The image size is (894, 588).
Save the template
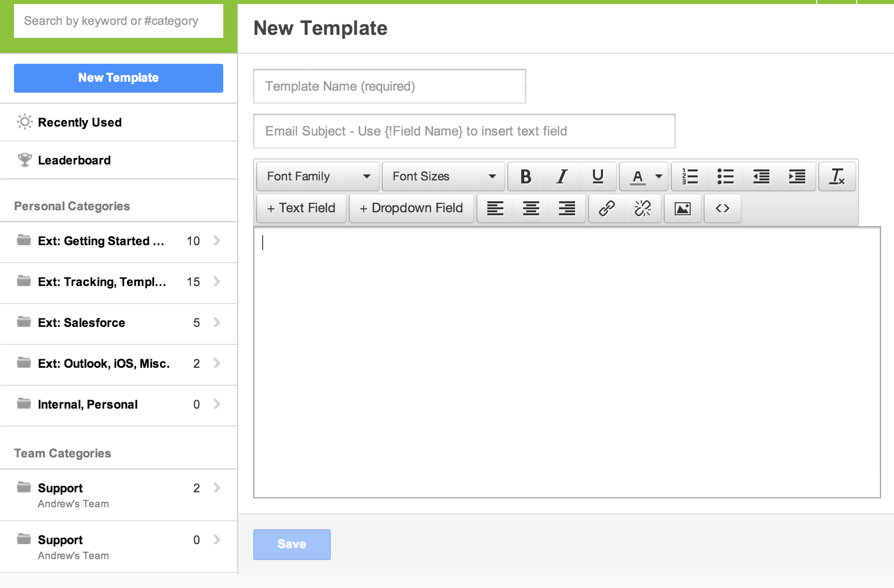coord(292,544)
